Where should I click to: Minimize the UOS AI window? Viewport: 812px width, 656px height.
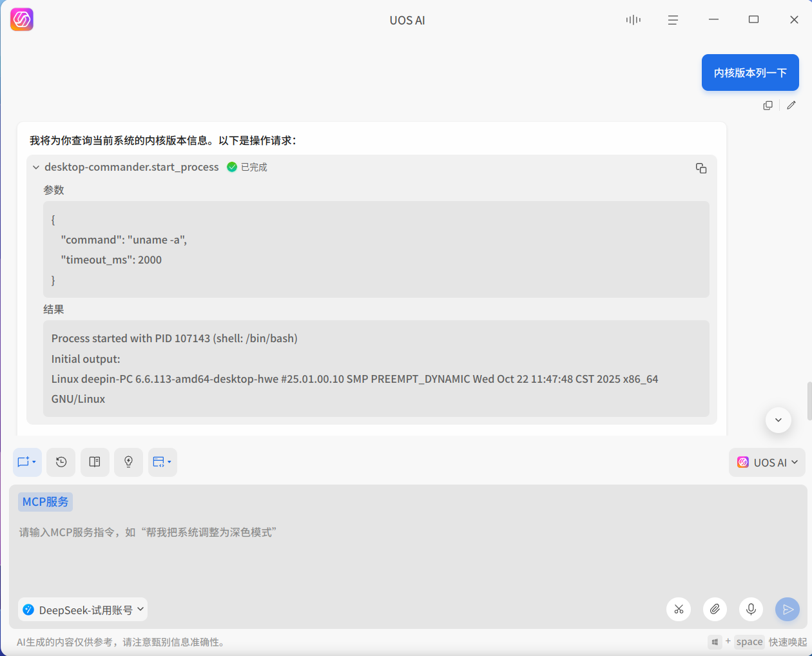point(713,20)
